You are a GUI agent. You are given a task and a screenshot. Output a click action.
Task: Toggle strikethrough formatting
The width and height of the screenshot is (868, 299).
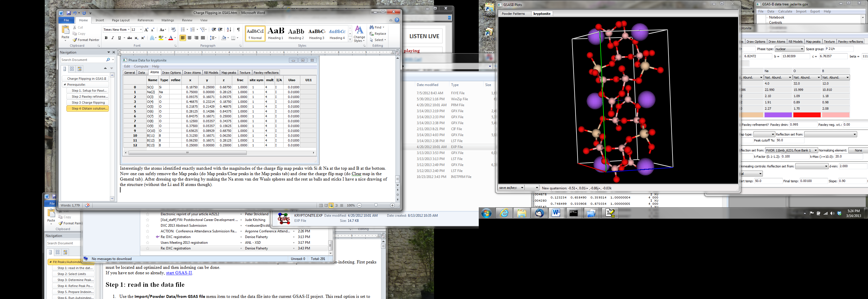point(130,38)
